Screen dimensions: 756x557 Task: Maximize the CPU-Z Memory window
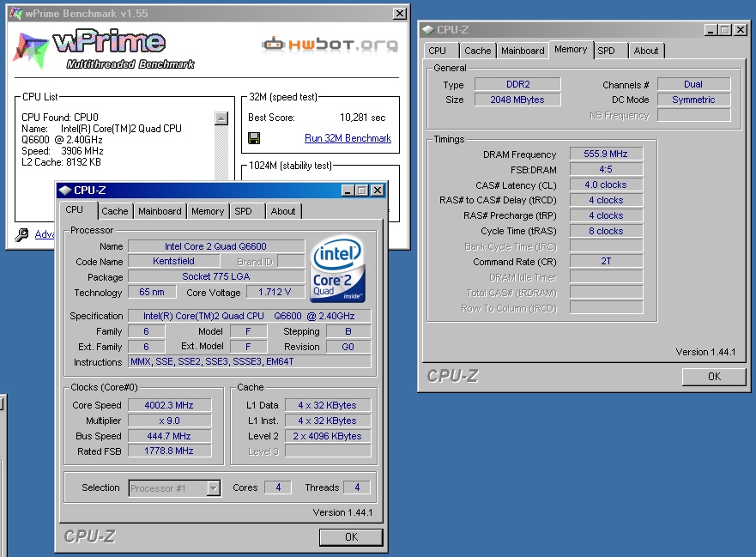click(x=724, y=30)
